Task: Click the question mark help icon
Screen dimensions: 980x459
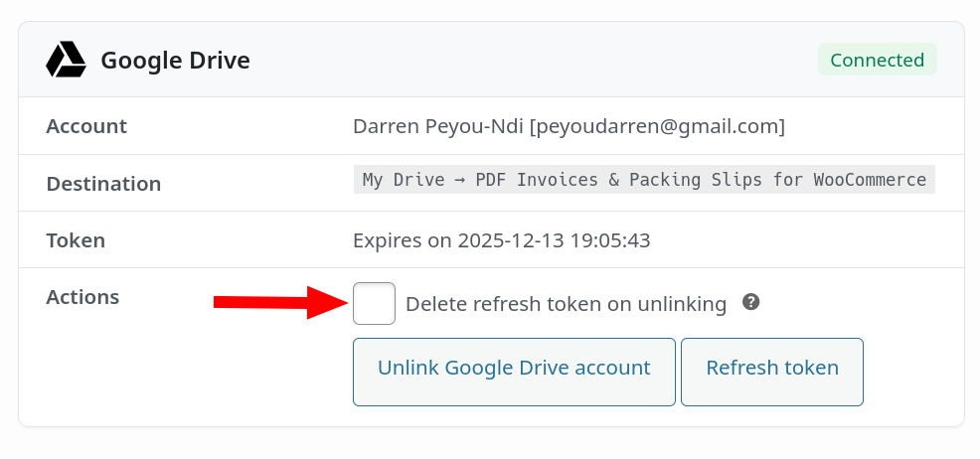Action: 751,302
